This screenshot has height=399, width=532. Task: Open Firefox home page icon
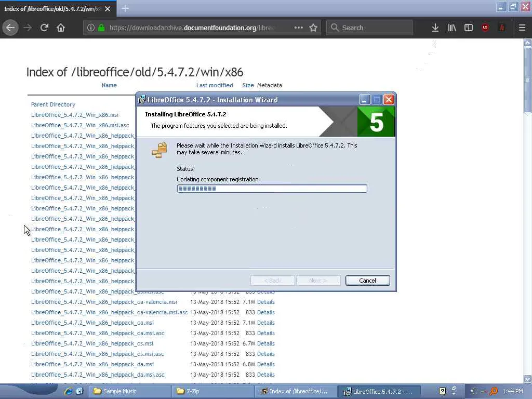click(x=61, y=28)
